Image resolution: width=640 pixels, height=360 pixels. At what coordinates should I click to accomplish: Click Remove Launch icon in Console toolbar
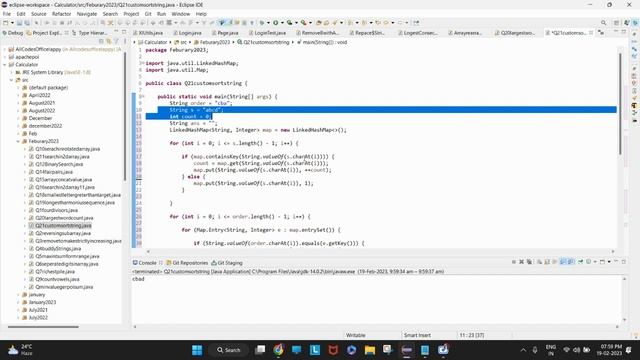[x=521, y=262]
